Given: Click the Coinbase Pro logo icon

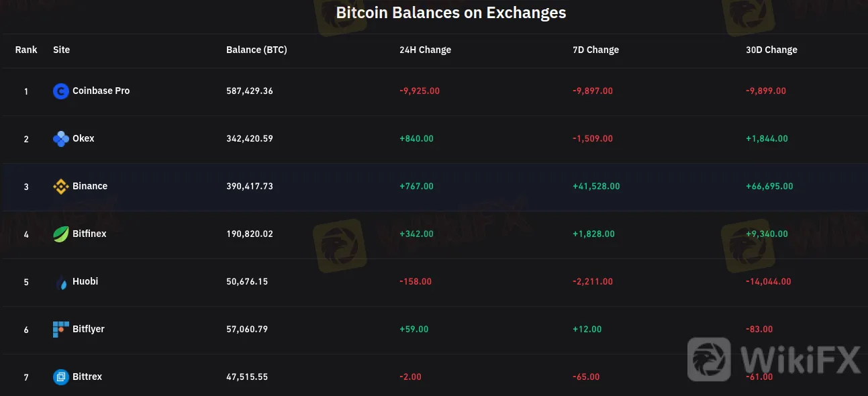Looking at the screenshot, I should pos(61,91).
